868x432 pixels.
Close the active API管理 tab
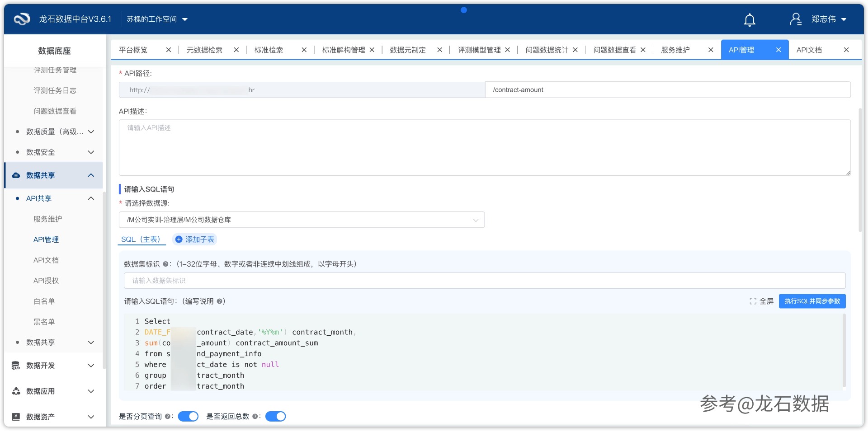click(x=778, y=50)
